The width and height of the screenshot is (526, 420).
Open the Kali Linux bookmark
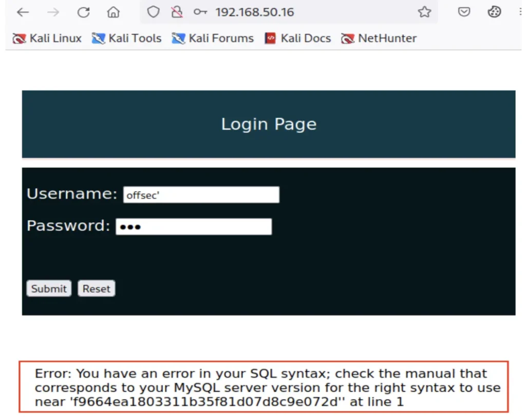[47, 39]
